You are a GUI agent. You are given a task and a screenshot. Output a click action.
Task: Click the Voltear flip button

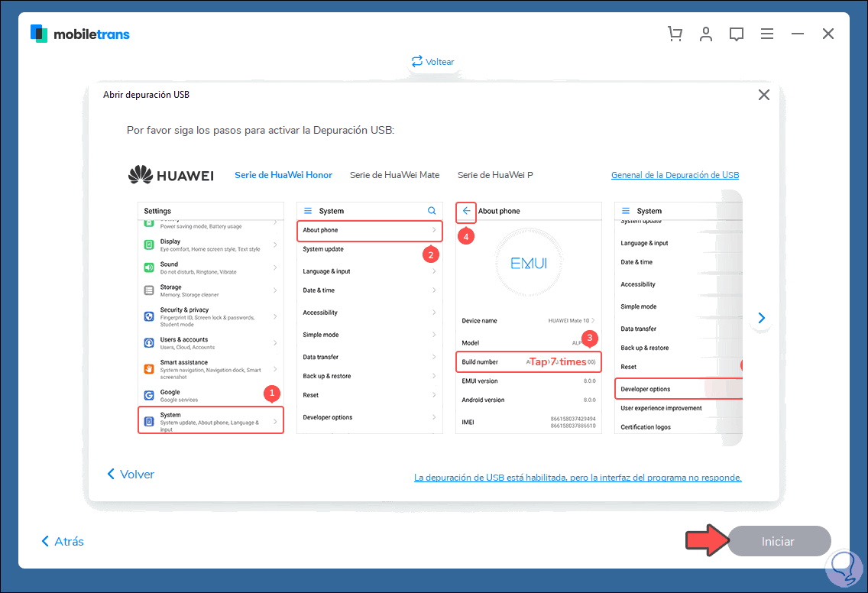[433, 61]
